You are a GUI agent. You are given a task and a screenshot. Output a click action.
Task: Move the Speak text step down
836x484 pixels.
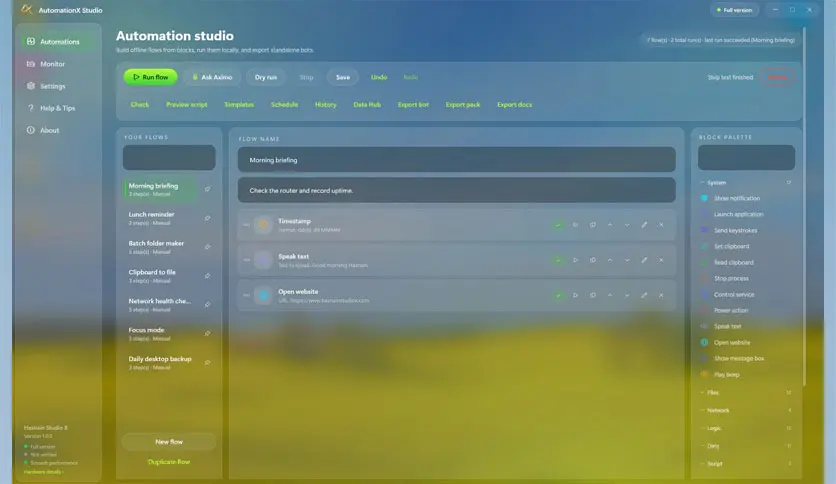627,260
